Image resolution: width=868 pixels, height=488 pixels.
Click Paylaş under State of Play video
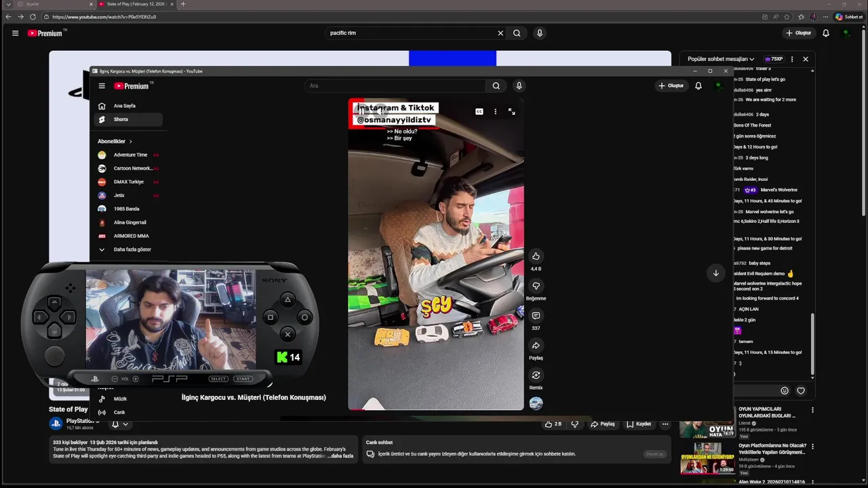coord(602,424)
